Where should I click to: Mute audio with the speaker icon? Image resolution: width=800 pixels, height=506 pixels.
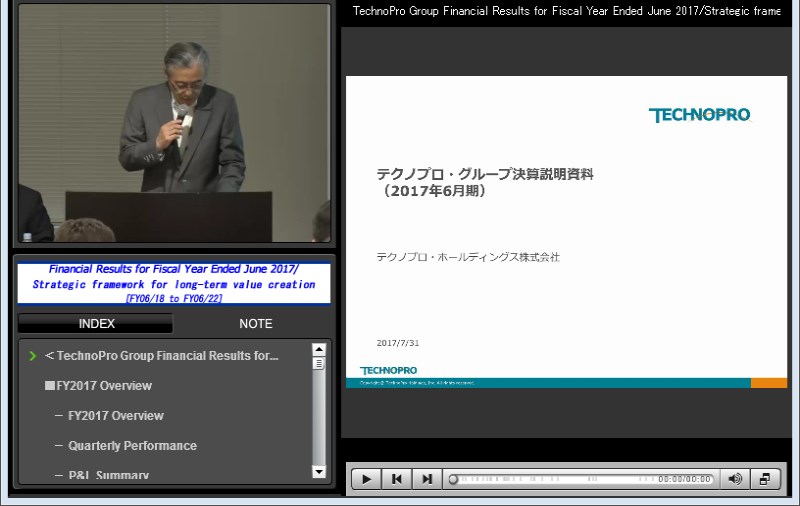735,479
